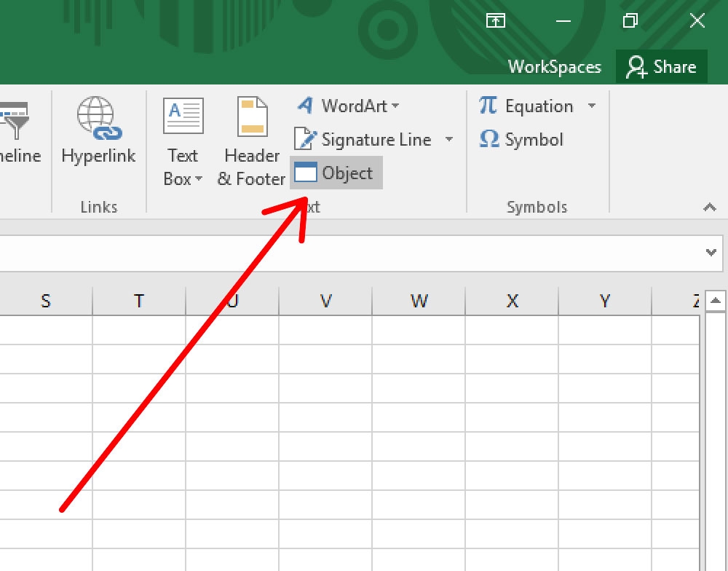Select column W header
The height and width of the screenshot is (571, 728).
pyautogui.click(x=419, y=301)
